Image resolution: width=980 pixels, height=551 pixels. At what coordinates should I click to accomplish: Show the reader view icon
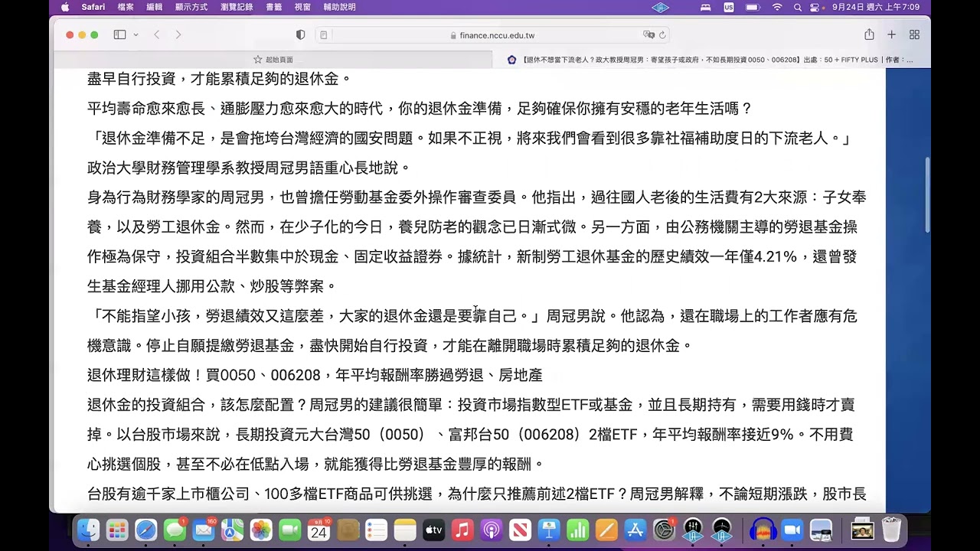[x=324, y=35]
